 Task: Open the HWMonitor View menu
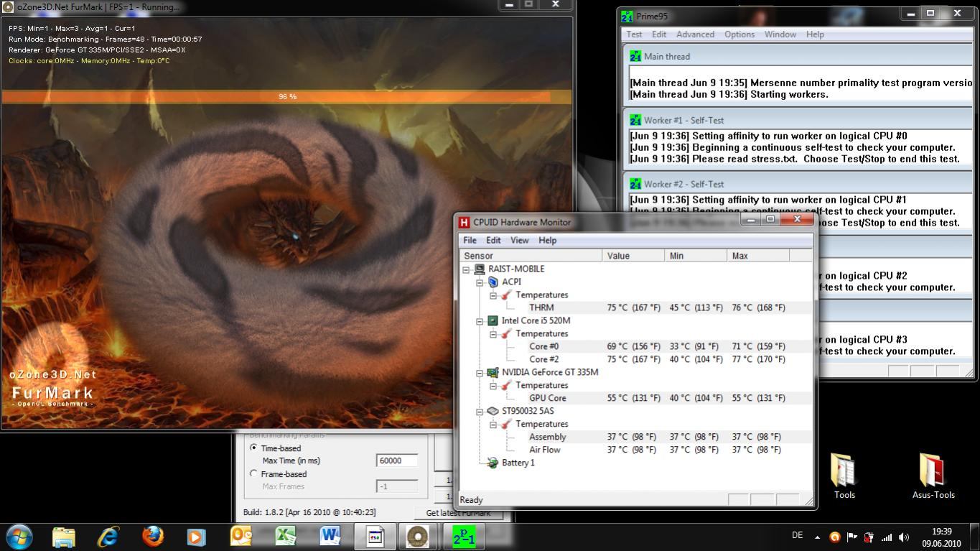point(519,240)
